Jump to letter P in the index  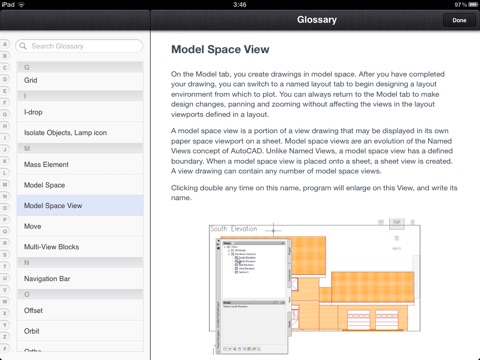5,220
